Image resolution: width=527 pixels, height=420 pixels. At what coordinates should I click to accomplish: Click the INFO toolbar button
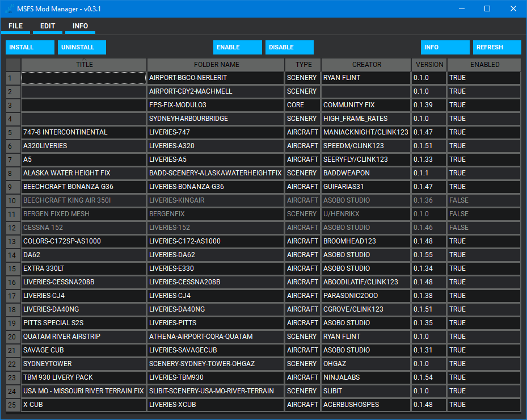pyautogui.click(x=445, y=47)
